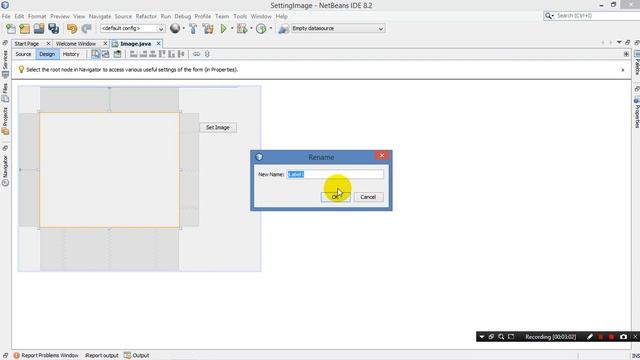Viewport: 640px width, 360px height.
Task: Switch to the Welcome Window tab
Action: [76, 44]
